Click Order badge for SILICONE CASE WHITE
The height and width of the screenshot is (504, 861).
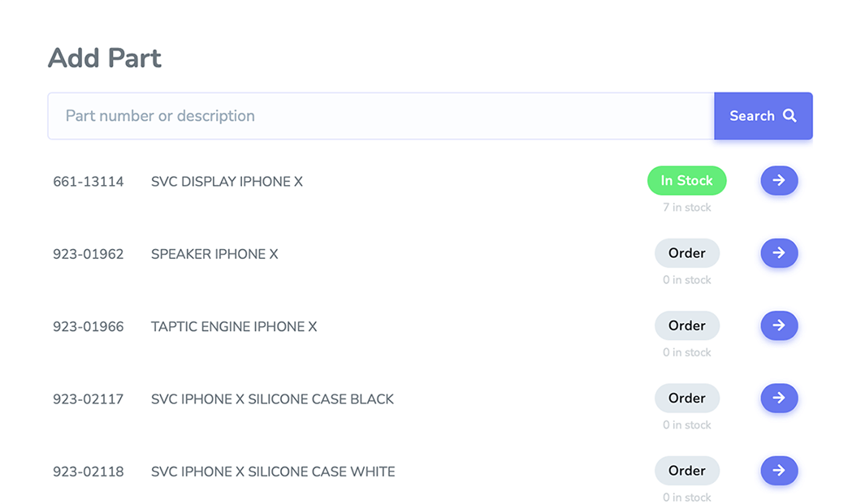[x=687, y=471]
